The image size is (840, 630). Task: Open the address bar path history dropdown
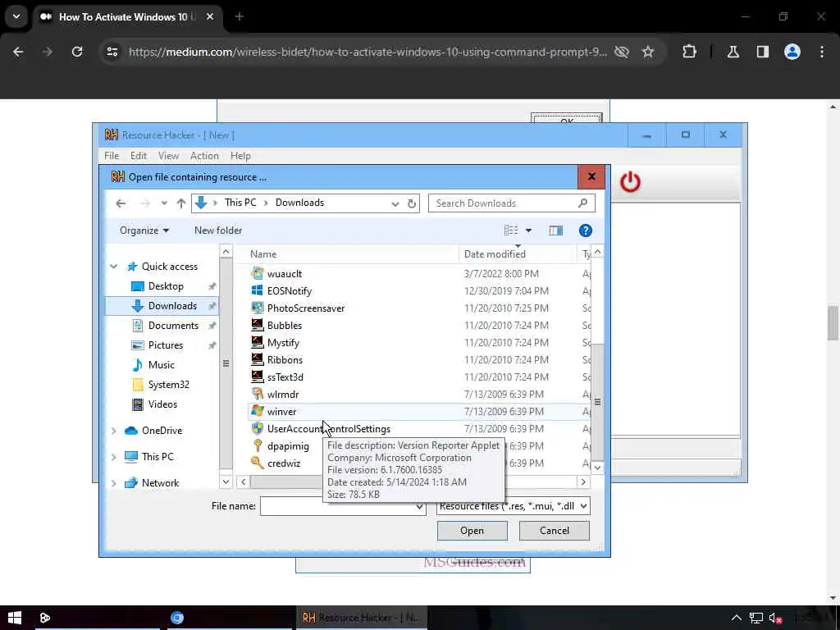point(395,203)
